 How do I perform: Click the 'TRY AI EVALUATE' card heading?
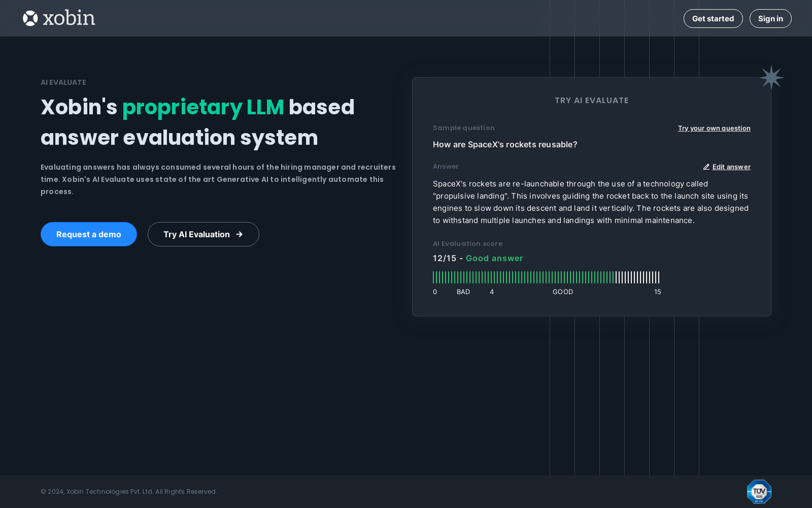click(x=592, y=101)
